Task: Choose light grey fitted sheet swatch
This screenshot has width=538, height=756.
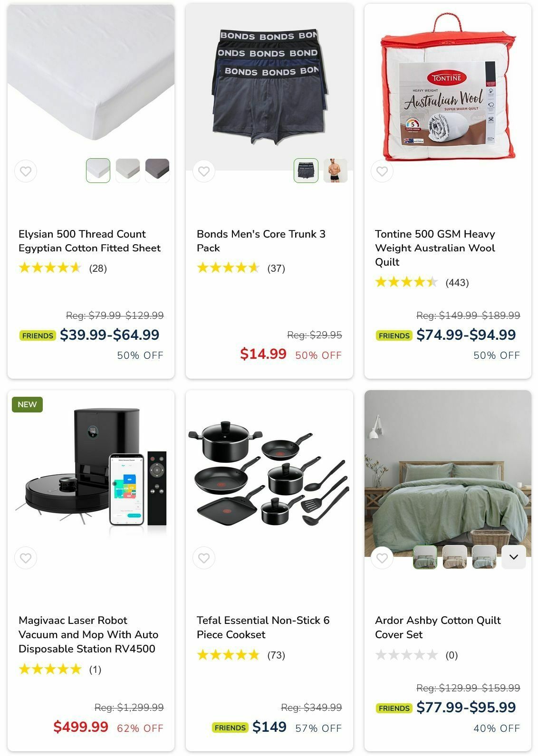Action: (128, 171)
